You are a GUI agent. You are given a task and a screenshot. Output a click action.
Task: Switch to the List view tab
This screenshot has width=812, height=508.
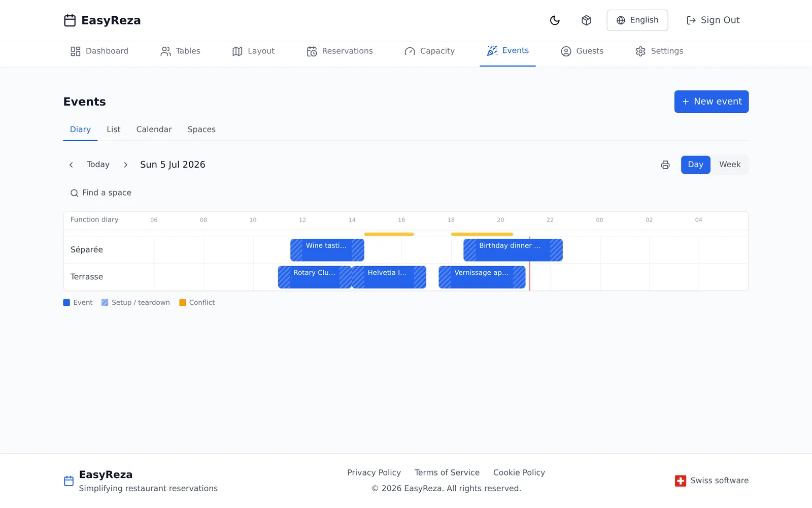tap(114, 130)
